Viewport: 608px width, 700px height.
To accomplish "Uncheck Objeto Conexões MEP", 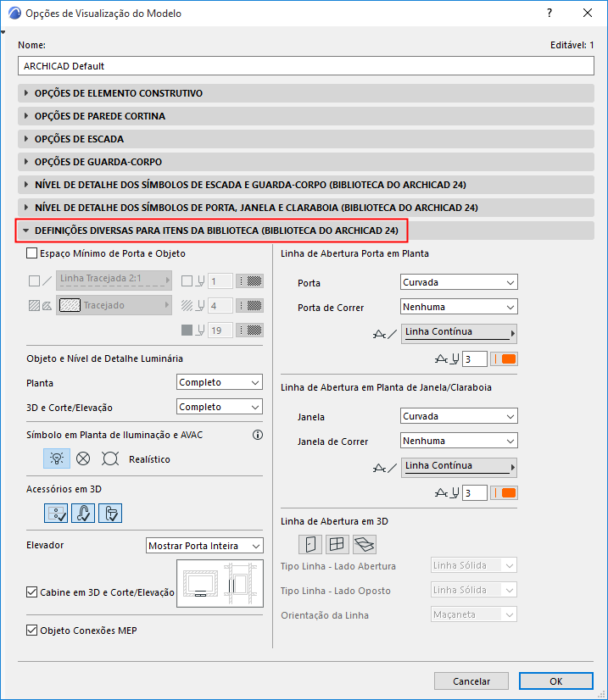I will click(31, 631).
